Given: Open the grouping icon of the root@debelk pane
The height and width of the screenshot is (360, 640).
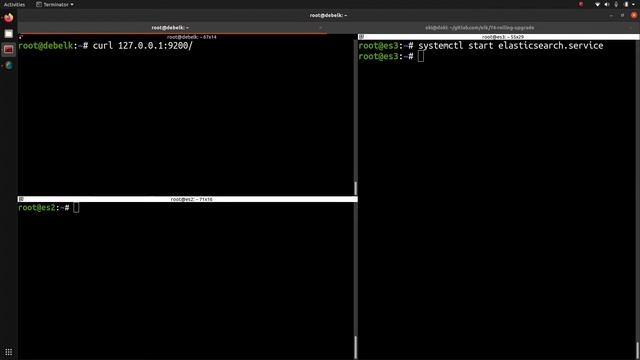Looking at the screenshot, I should (x=20, y=37).
